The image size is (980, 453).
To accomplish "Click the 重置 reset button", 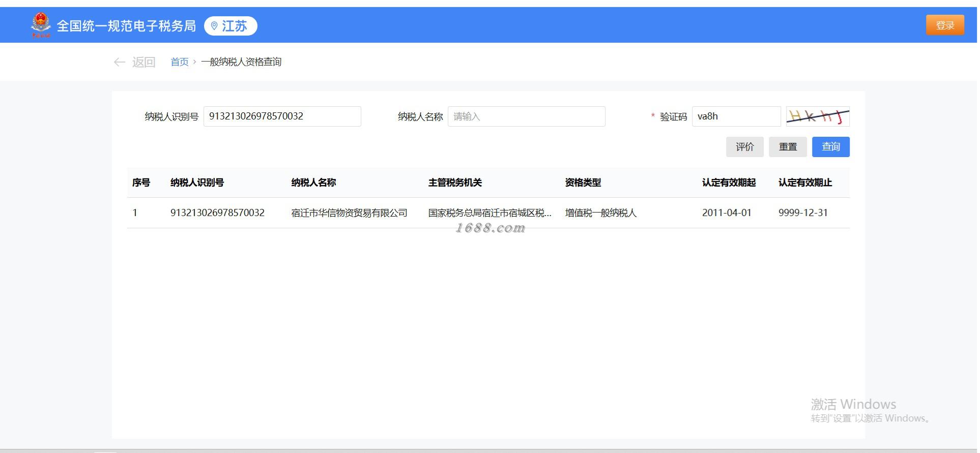I will pos(788,147).
